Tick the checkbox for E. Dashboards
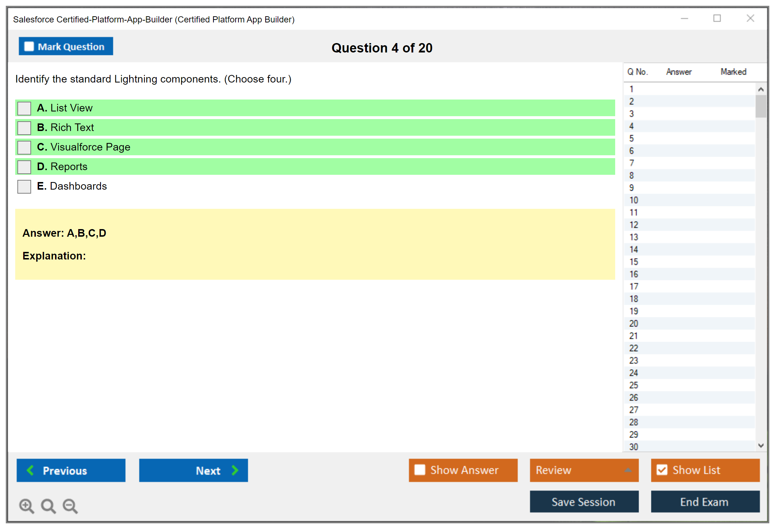778x532 pixels. (x=24, y=186)
